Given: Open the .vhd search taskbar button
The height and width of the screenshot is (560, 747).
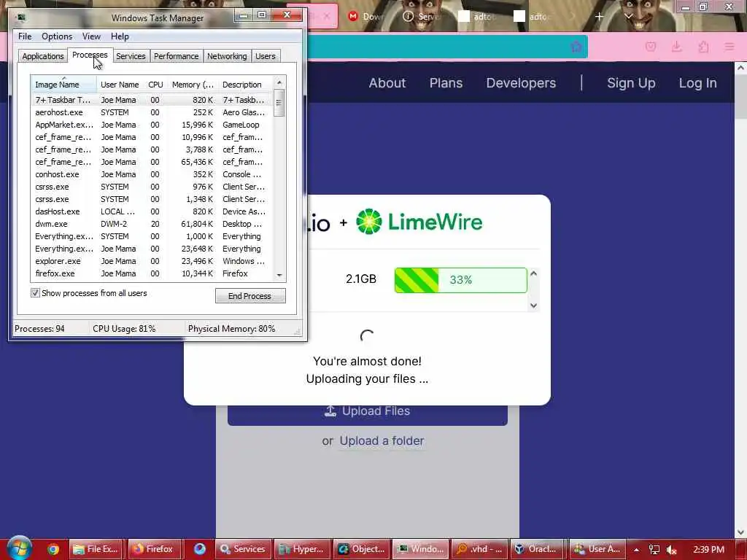Looking at the screenshot, I should pyautogui.click(x=479, y=549).
